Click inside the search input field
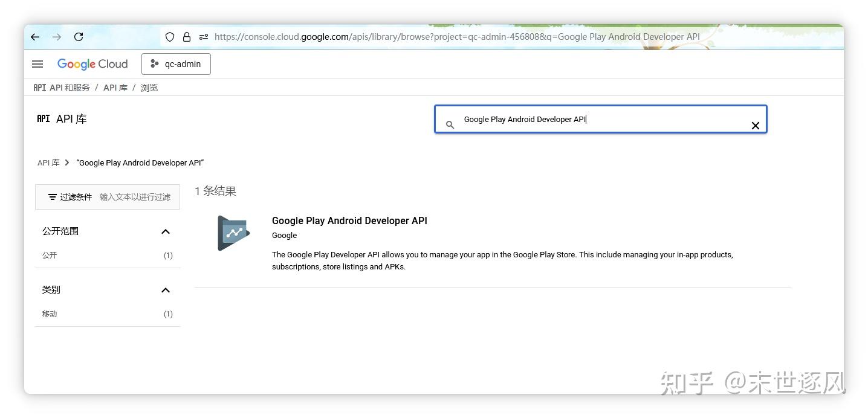 (574, 119)
